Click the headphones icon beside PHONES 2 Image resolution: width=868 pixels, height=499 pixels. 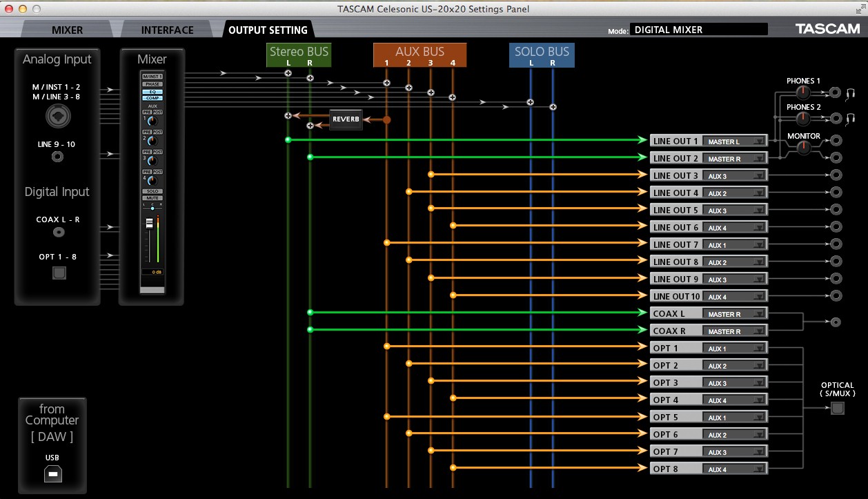[x=851, y=119]
